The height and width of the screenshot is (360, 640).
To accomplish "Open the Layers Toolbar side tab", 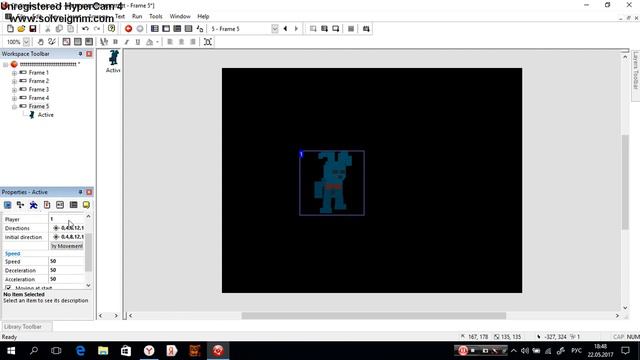I will point(636,76).
